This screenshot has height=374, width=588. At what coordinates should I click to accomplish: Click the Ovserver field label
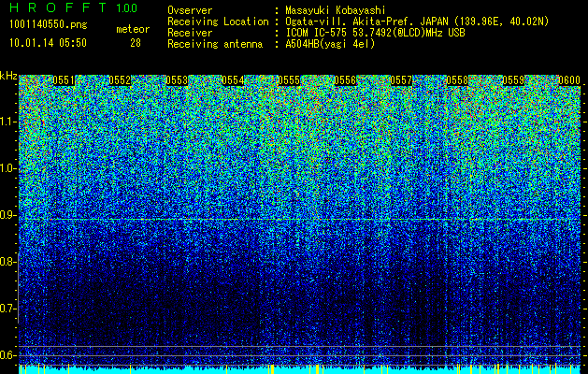click(x=190, y=10)
